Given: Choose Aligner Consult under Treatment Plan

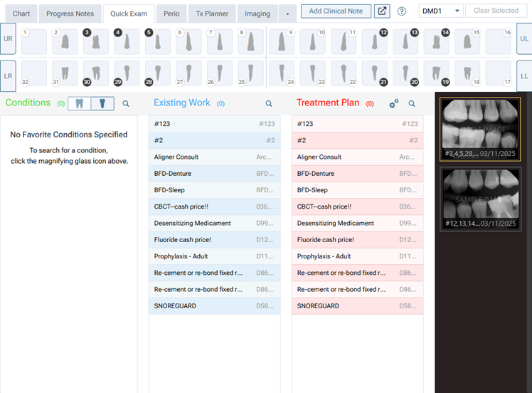Looking at the screenshot, I should (356, 157).
